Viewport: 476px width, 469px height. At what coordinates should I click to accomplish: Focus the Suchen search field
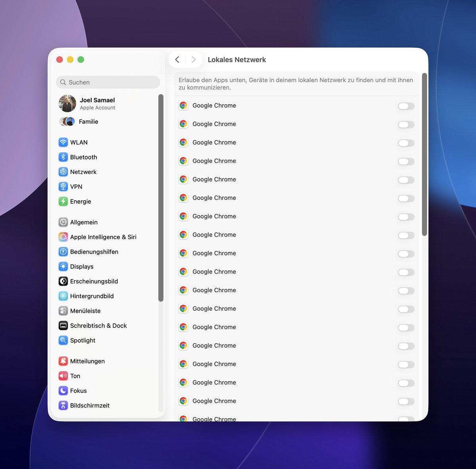(x=108, y=82)
